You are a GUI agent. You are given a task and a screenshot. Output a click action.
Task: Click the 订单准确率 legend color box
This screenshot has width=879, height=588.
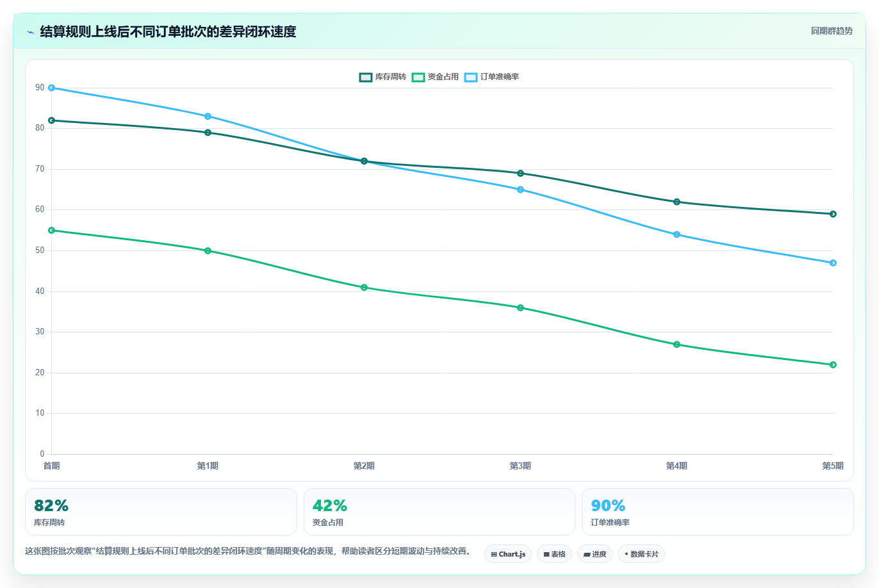tap(471, 77)
